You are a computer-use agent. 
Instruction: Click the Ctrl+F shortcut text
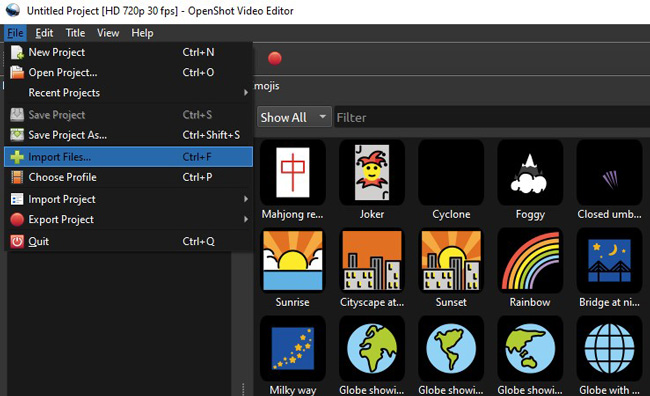pos(196,157)
